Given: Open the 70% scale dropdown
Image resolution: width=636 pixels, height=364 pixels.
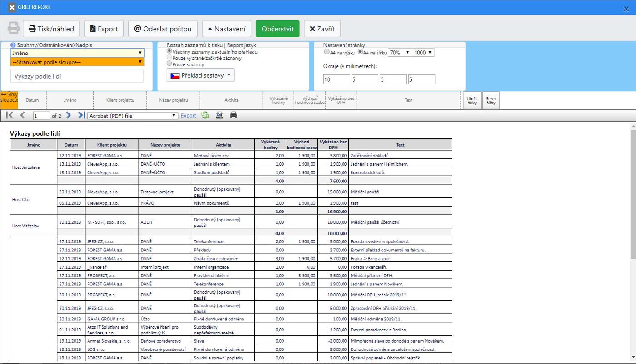Looking at the screenshot, I should [400, 53].
